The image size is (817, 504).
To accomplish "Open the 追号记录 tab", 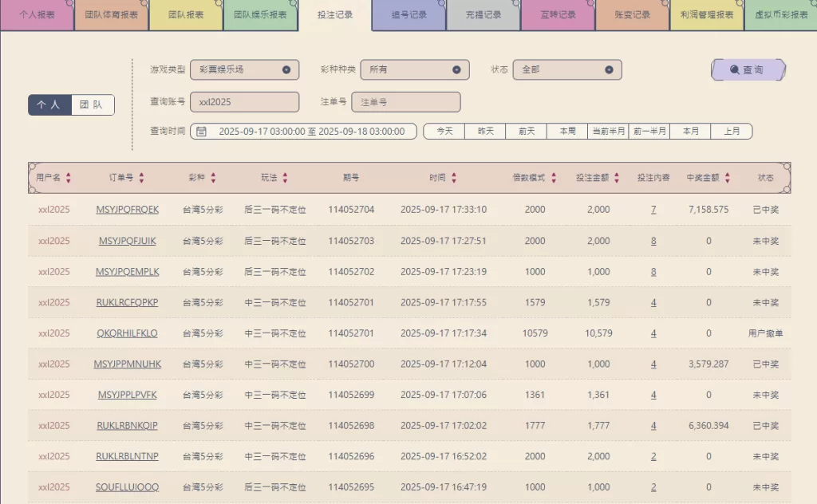I will point(408,15).
